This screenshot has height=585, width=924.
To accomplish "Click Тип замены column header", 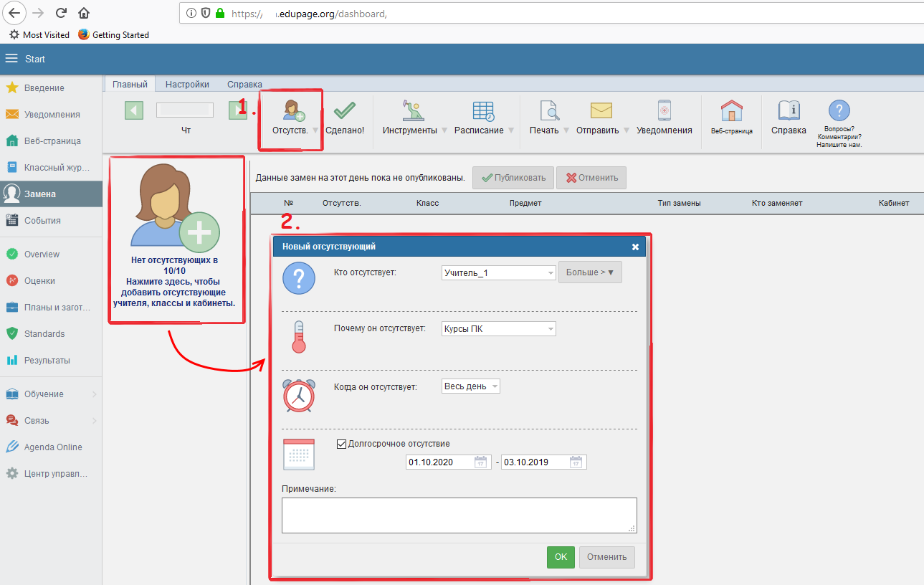I will 679,203.
